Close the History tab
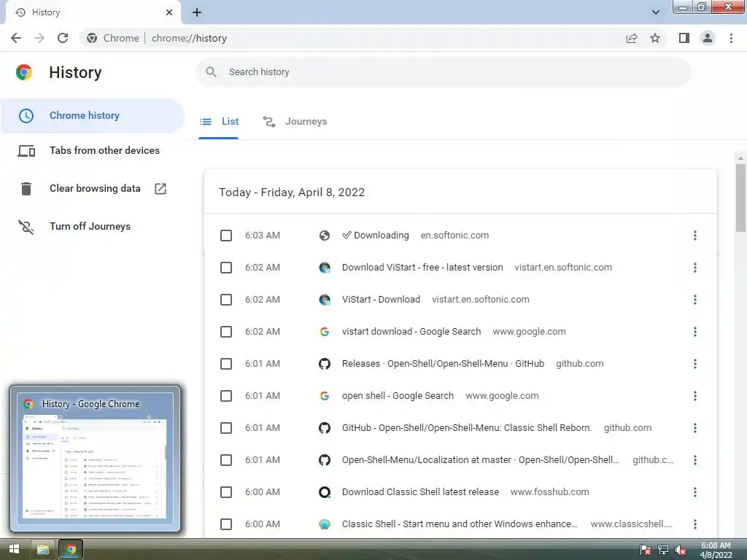Image resolution: width=747 pixels, height=560 pixels. pos(169,12)
